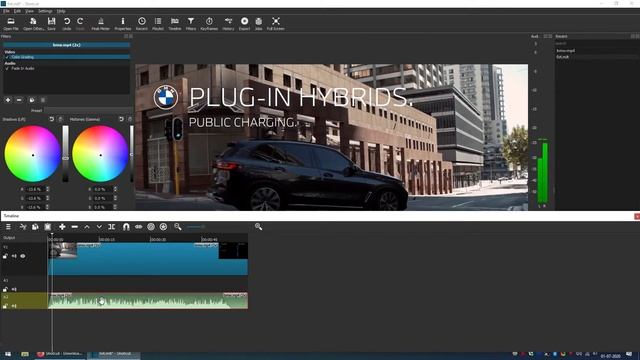The image size is (640, 360).
Task: Click the Redo toolbar icon
Action: pos(80,24)
